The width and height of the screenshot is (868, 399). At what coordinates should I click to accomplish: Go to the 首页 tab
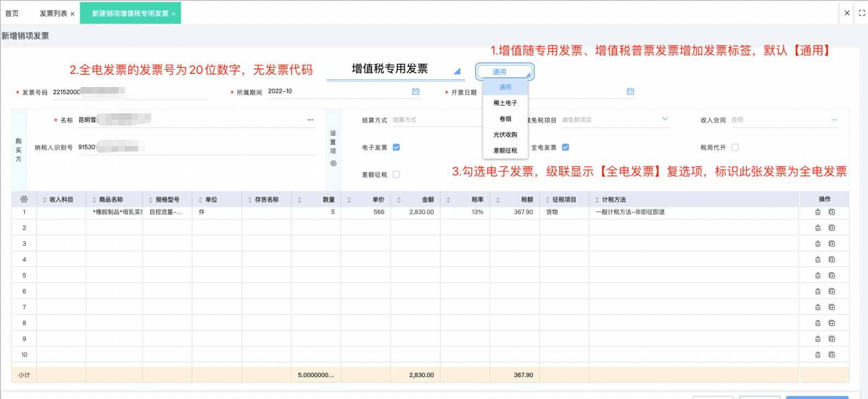(x=12, y=13)
